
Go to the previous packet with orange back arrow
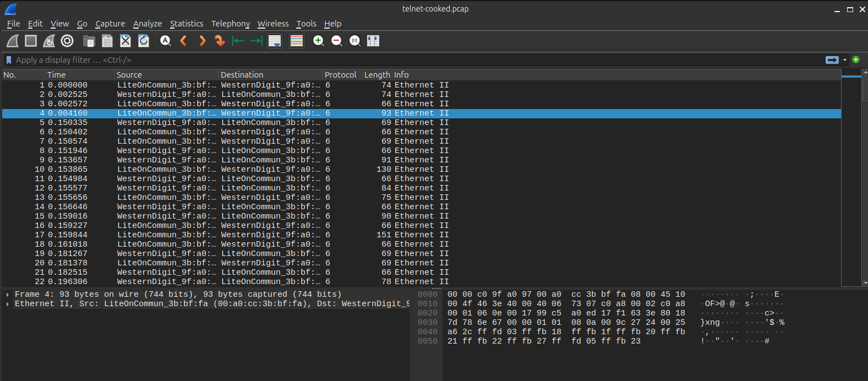tap(184, 41)
